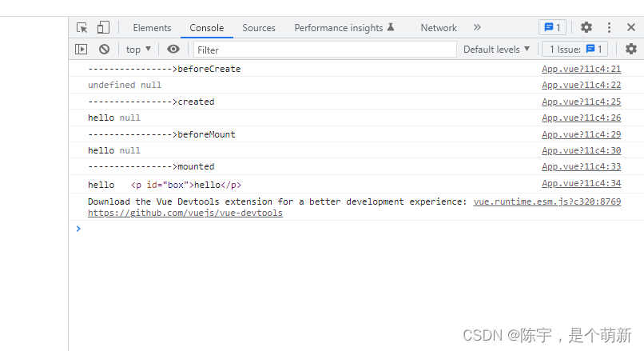The image size is (644, 351).
Task: Switch to the Sources tab
Action: tap(259, 27)
